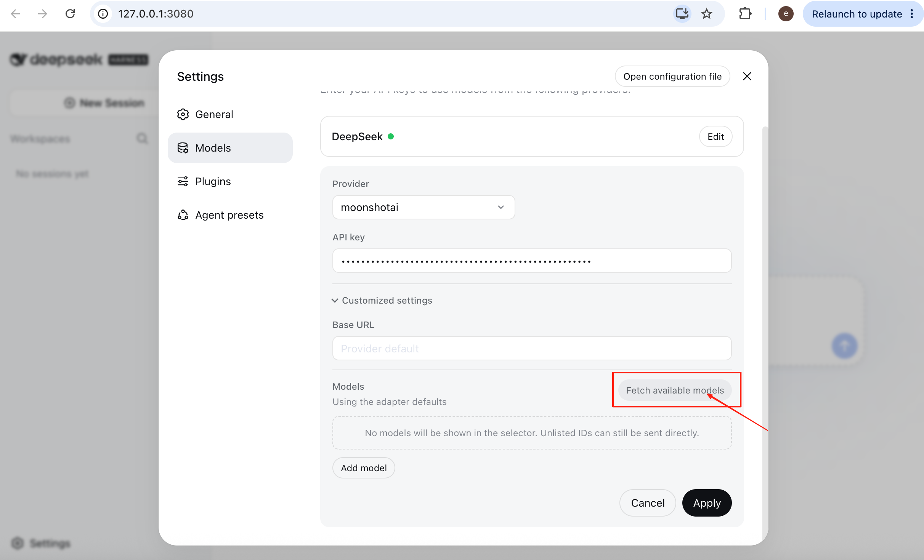
Task: Reload the current page
Action: 70,14
